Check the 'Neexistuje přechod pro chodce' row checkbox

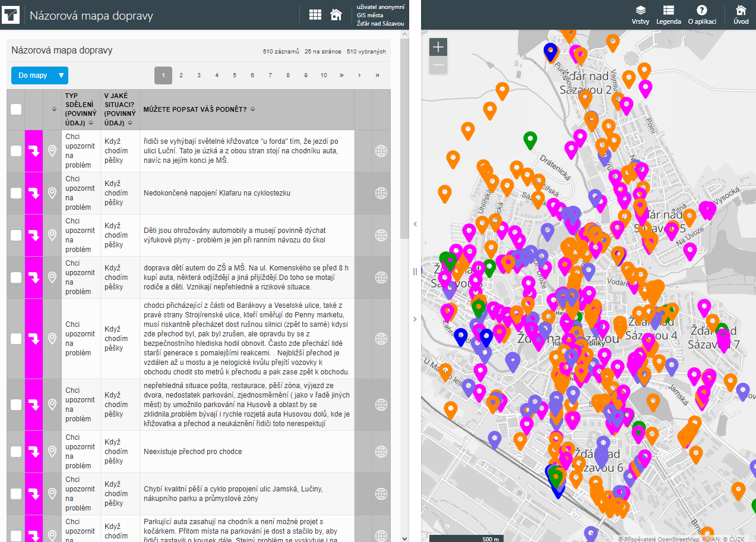pyautogui.click(x=16, y=452)
